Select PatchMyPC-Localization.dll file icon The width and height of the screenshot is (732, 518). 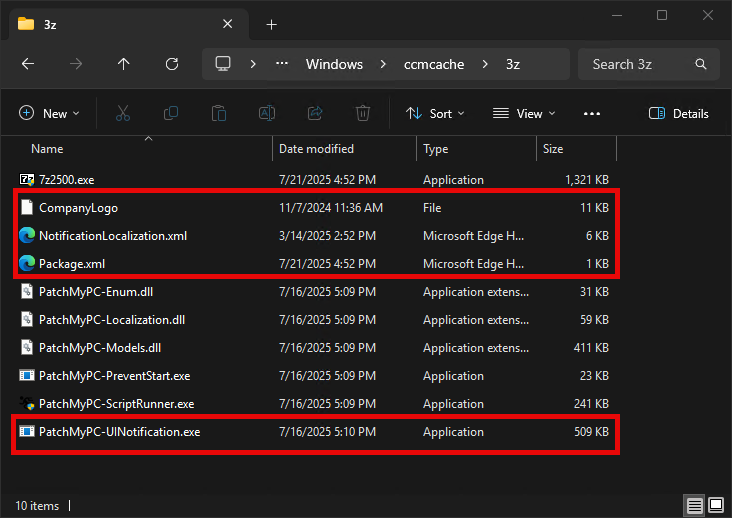27,320
